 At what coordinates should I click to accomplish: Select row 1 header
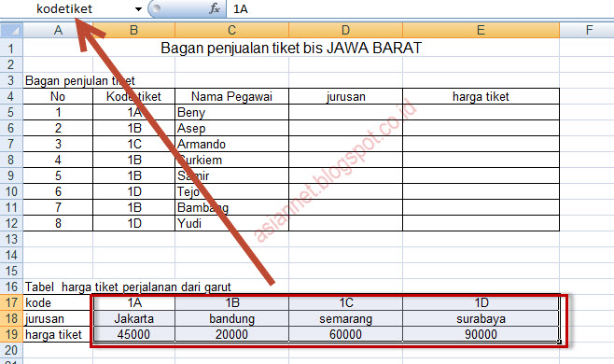[11, 49]
